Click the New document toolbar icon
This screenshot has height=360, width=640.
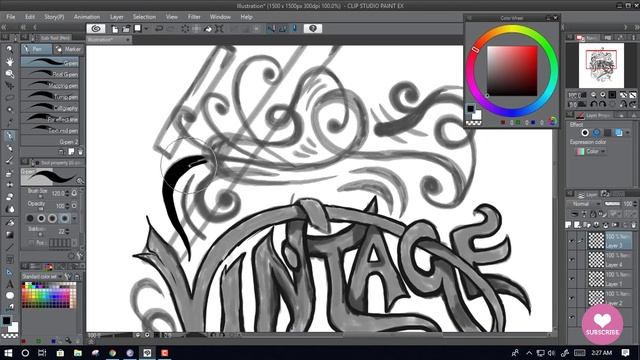(115, 29)
